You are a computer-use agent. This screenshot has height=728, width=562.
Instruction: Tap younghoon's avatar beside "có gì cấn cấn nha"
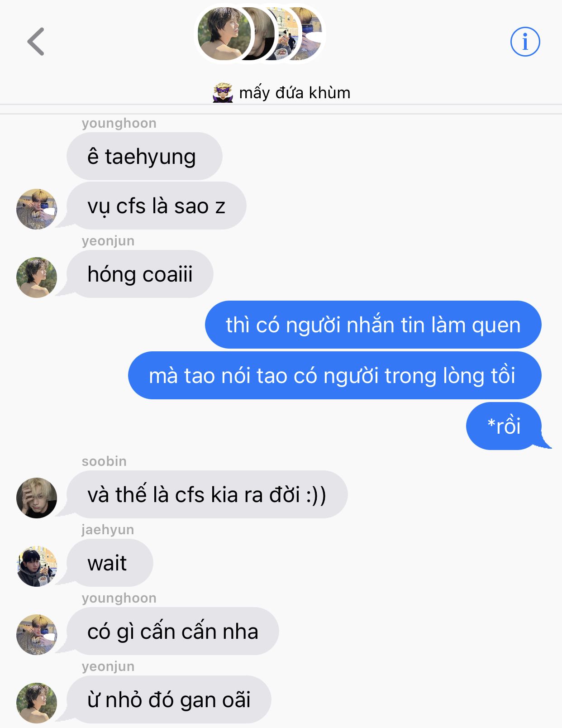click(x=37, y=635)
